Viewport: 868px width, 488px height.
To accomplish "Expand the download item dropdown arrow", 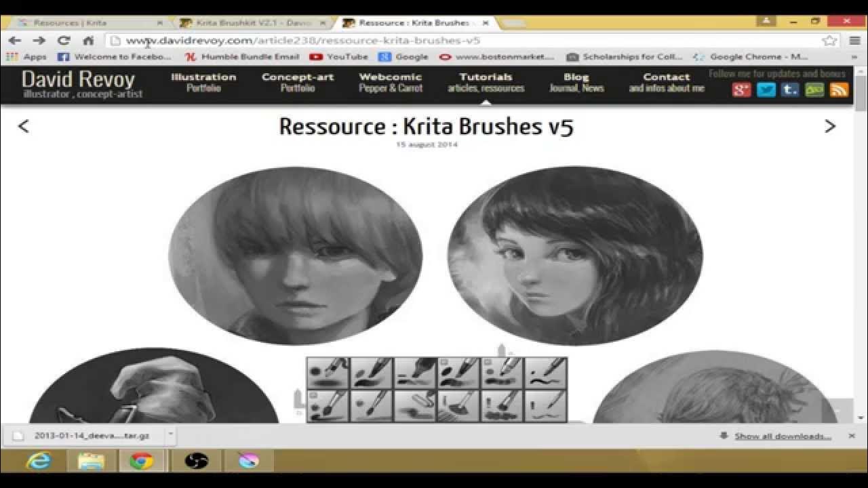I will (171, 434).
